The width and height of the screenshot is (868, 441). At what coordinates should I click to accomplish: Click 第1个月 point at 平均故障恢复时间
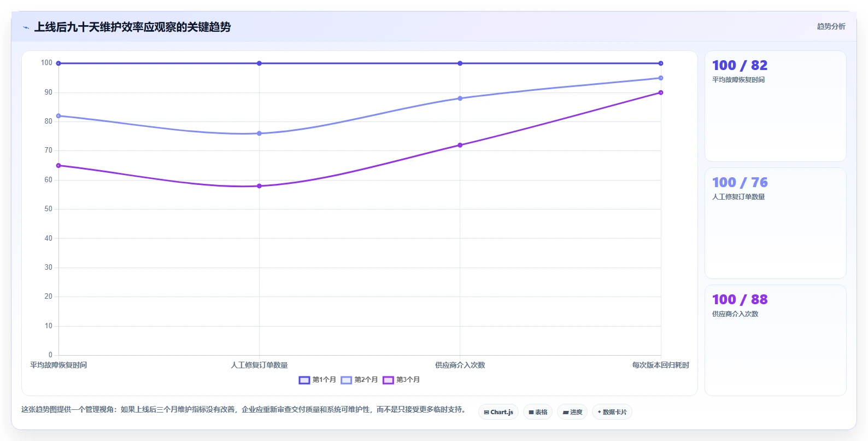tap(58, 63)
